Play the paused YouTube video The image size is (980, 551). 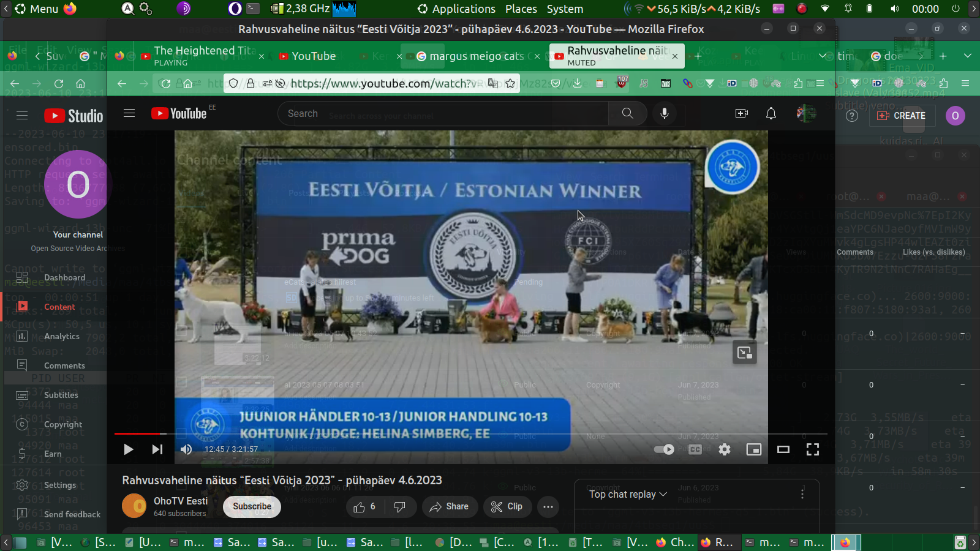pos(128,449)
